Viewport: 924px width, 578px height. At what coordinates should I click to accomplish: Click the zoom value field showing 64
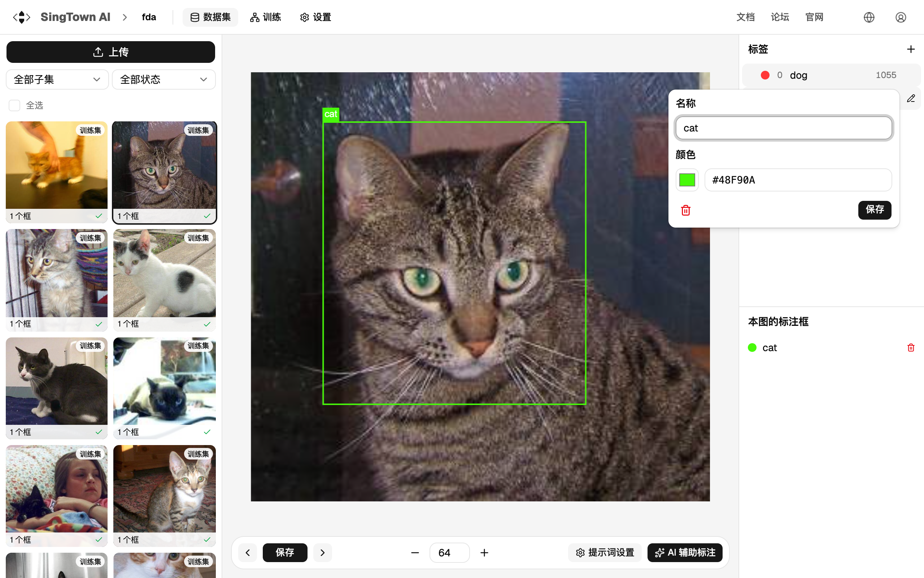point(449,553)
